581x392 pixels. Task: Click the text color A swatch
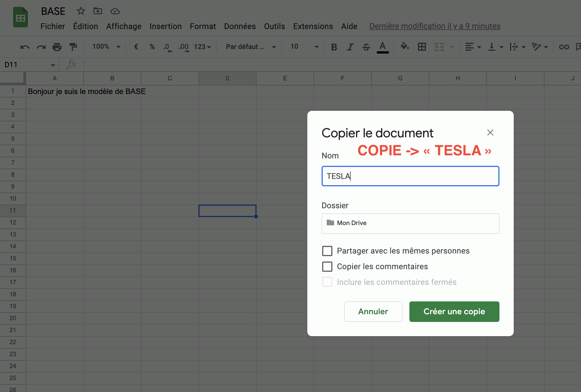[383, 47]
